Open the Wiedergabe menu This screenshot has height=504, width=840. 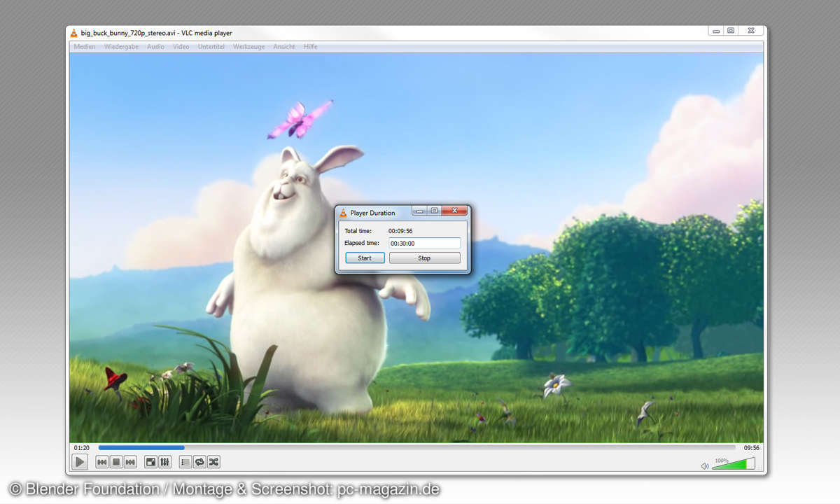click(121, 47)
